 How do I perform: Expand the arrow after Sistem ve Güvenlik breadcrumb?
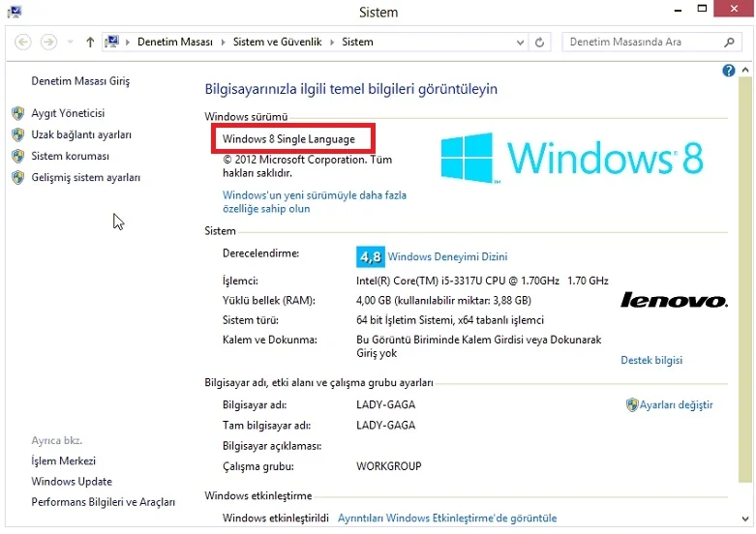(332, 43)
